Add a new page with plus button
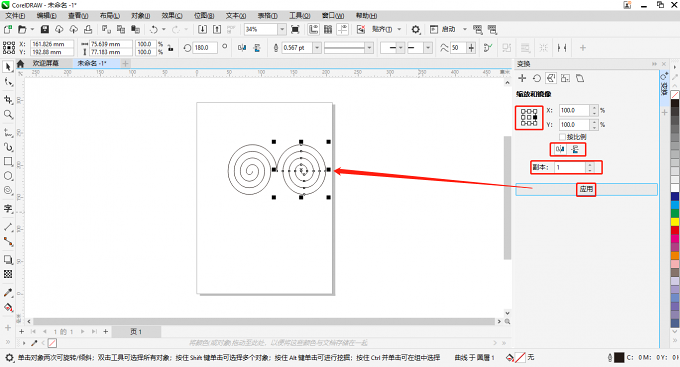The image size is (680, 367). click(105, 332)
